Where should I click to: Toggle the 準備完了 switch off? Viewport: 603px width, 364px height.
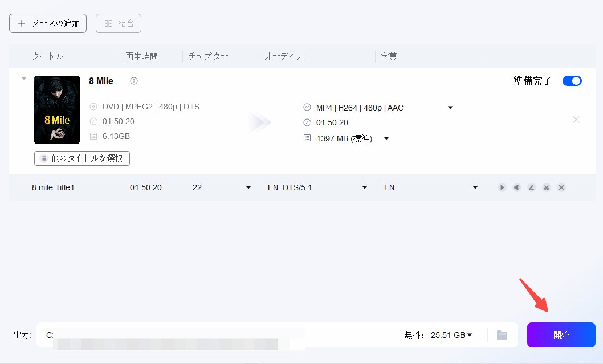click(572, 81)
